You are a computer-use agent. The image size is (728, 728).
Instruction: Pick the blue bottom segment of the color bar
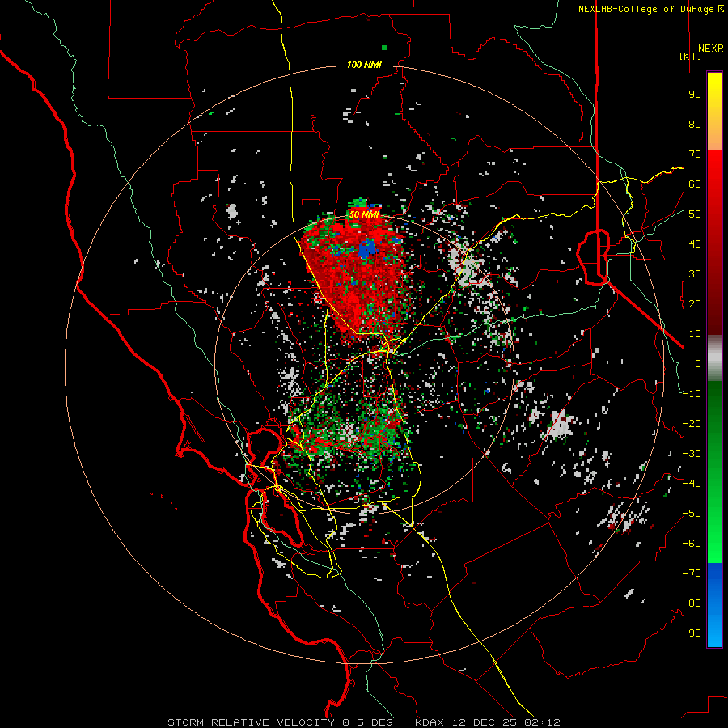pos(714,605)
